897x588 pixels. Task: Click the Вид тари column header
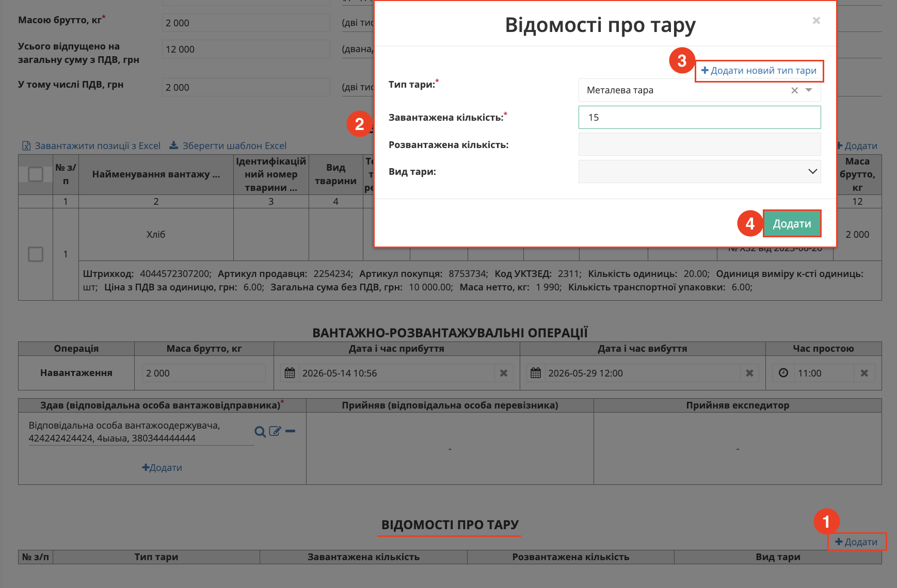(x=778, y=557)
